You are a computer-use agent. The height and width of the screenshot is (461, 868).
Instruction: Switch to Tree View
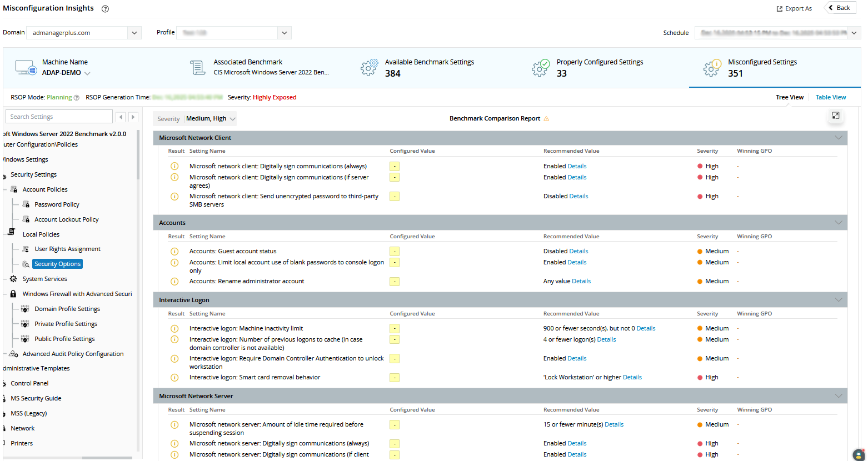[x=789, y=97]
